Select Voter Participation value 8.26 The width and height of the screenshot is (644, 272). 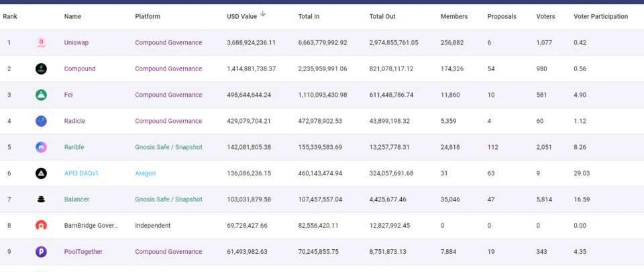(x=580, y=147)
